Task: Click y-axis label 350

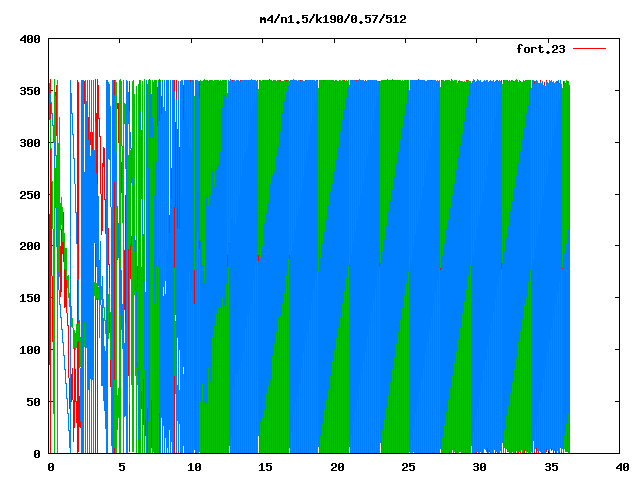Action: 30,91
